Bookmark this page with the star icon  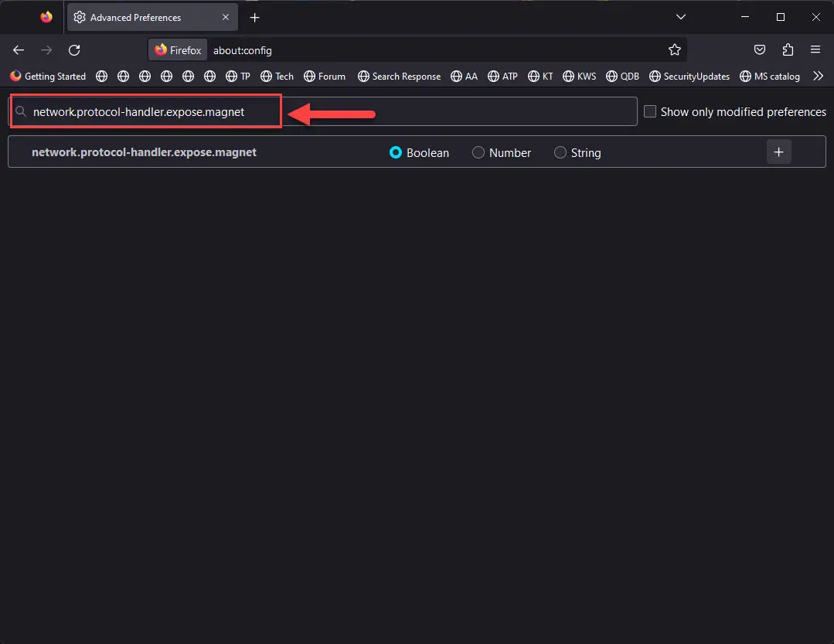(675, 50)
